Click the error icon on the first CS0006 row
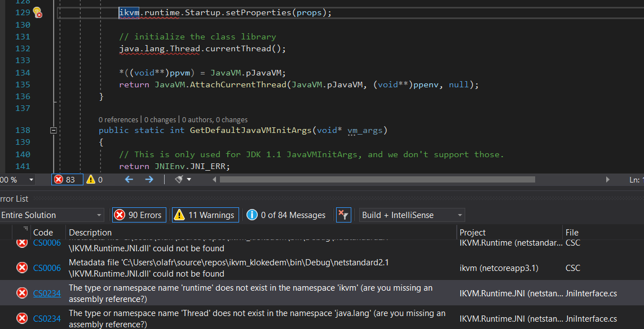Screen dimensions: 644x329 click(21, 242)
